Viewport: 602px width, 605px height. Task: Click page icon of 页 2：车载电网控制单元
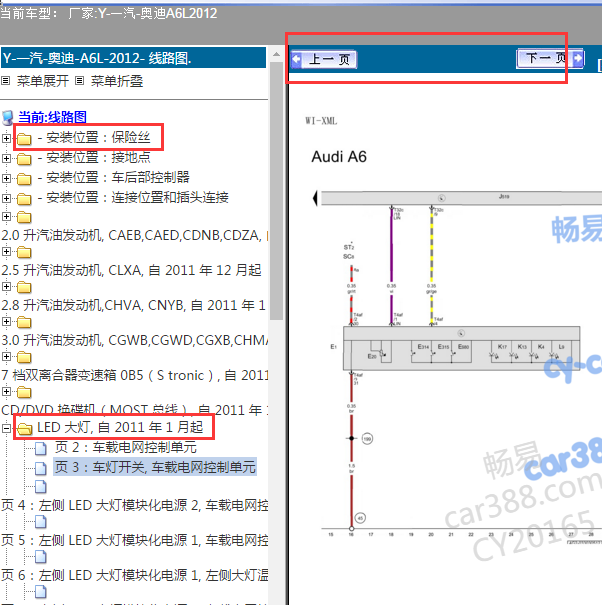click(x=41, y=448)
